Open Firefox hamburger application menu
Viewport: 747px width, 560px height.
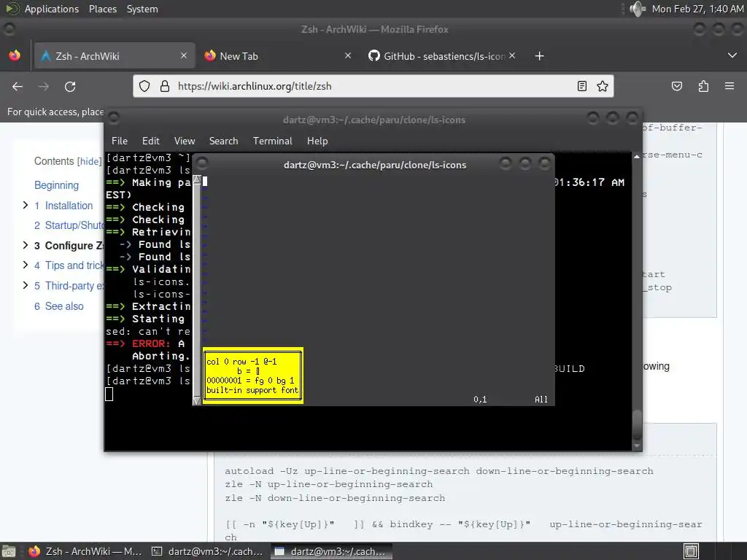(x=729, y=86)
